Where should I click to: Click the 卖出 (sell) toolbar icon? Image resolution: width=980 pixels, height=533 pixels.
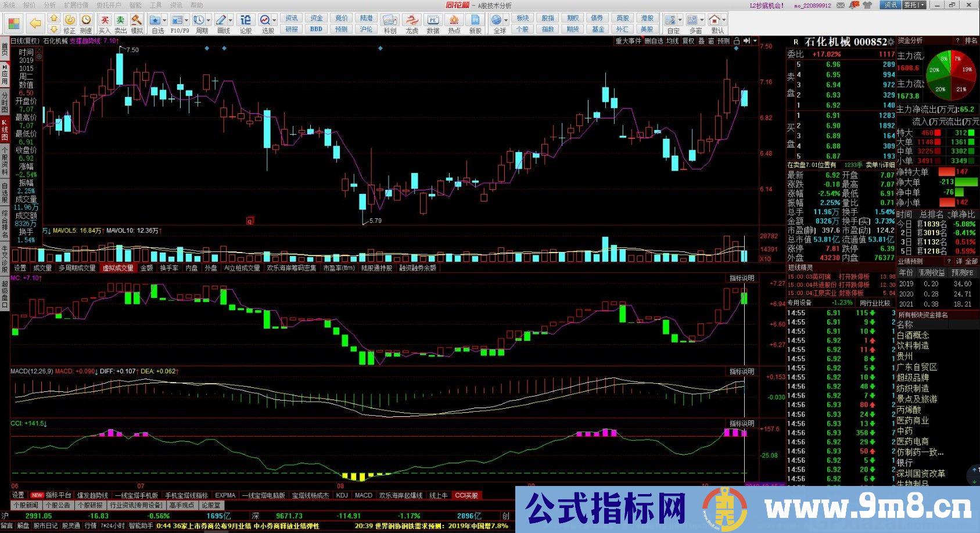click(x=120, y=23)
